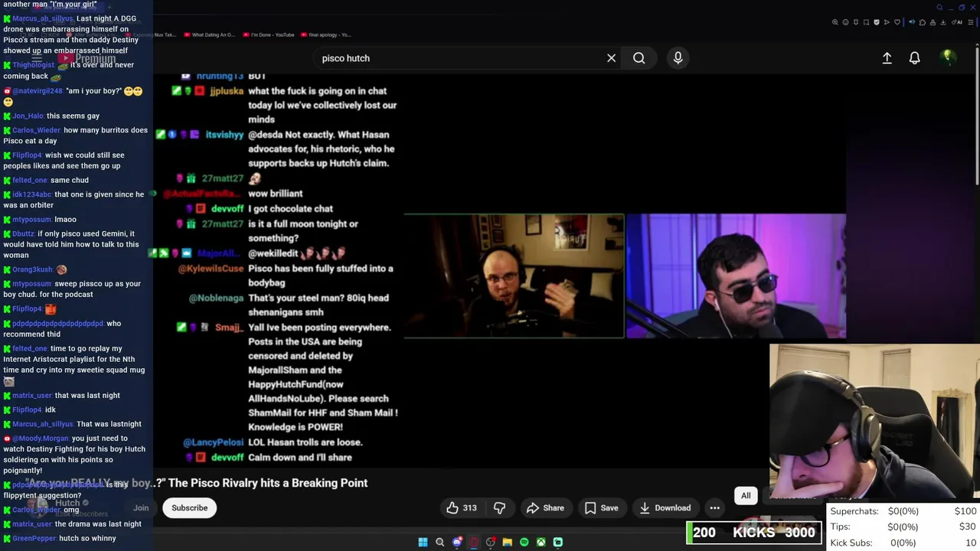Click username @LancyPelosi in the video chat

tap(214, 442)
